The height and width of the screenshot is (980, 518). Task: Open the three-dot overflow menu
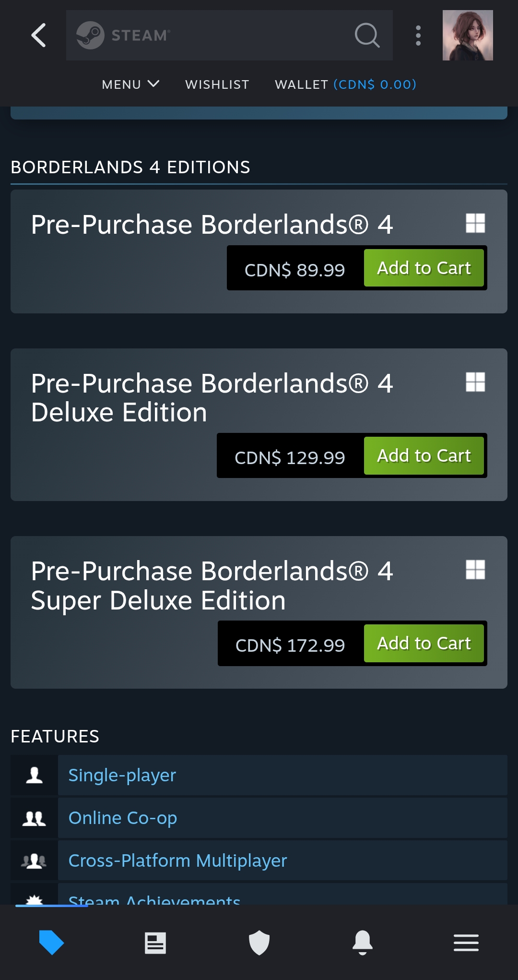click(418, 36)
